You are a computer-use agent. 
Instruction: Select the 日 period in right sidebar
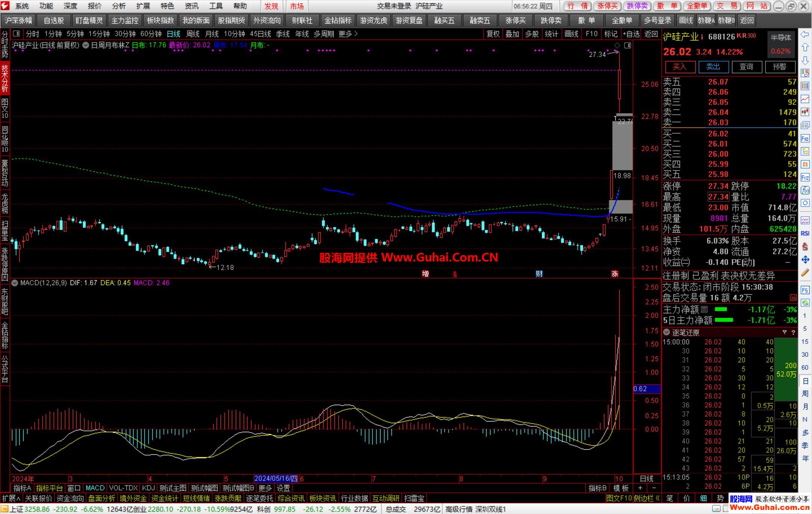pyautogui.click(x=805, y=381)
